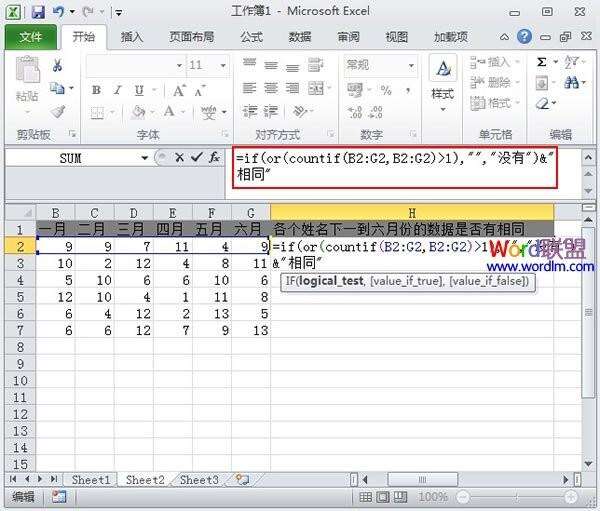Click the Merge and Center icon
Screen dimensions: 600x511
316,88
